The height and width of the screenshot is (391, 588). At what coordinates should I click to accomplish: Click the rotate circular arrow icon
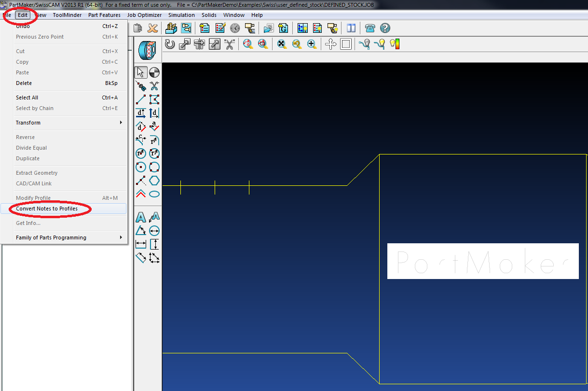(x=170, y=44)
